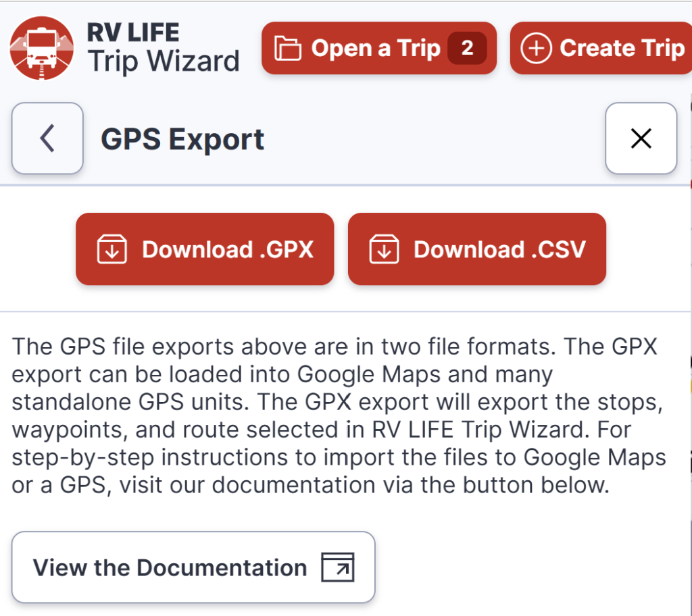
Task: Go back using the left chevron button
Action: tap(48, 138)
